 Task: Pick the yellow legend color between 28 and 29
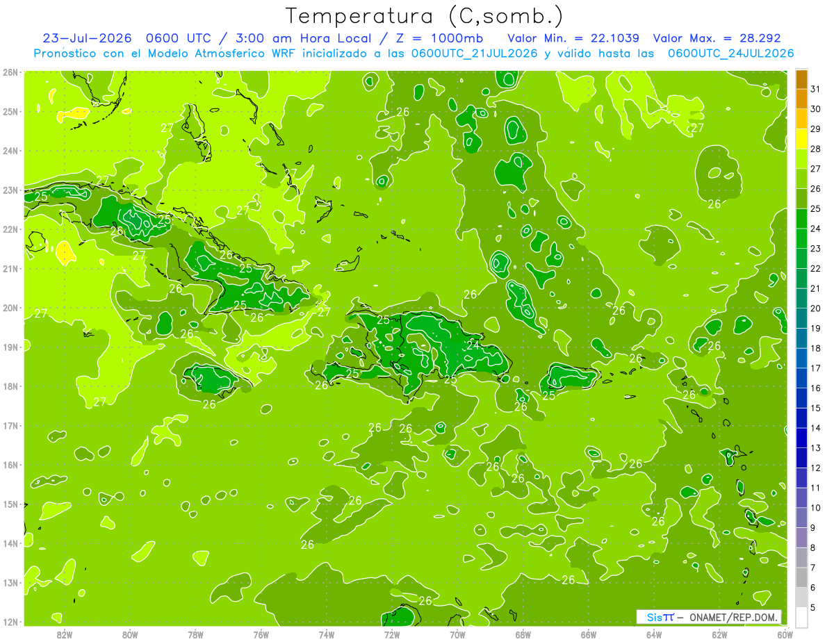click(801, 139)
